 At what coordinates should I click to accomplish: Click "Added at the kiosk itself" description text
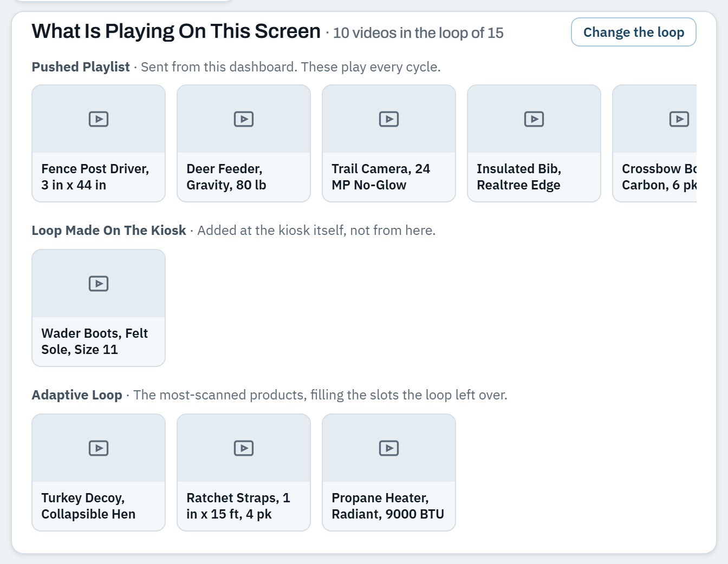pos(316,231)
